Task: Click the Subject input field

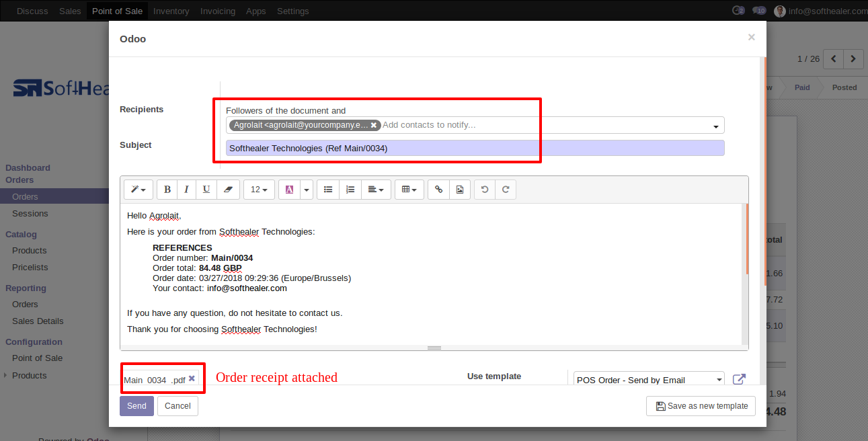Action: tap(475, 148)
